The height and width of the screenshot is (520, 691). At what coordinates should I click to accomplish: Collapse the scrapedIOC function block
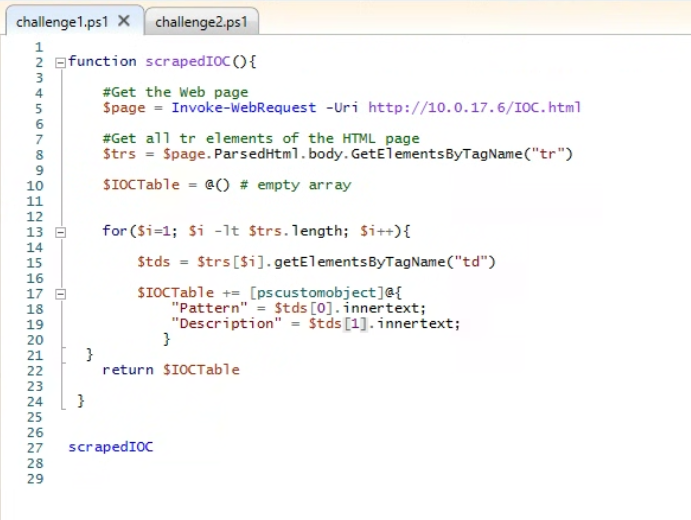[60, 62]
